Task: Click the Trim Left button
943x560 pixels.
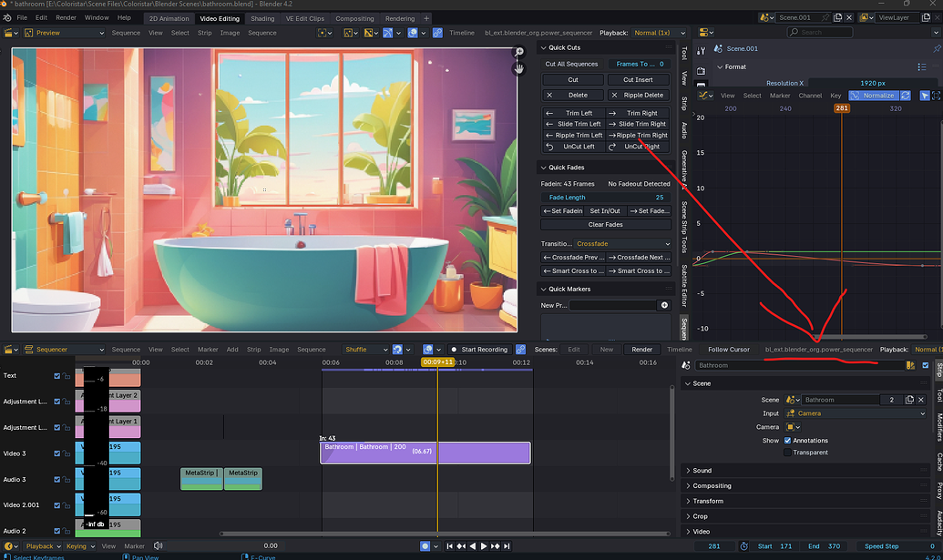Action: [574, 113]
